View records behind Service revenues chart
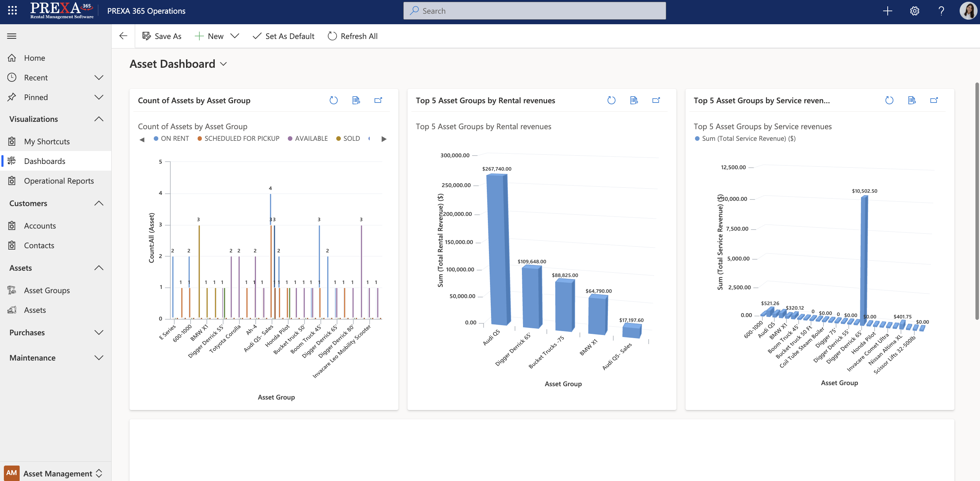The image size is (980, 481). click(x=912, y=100)
